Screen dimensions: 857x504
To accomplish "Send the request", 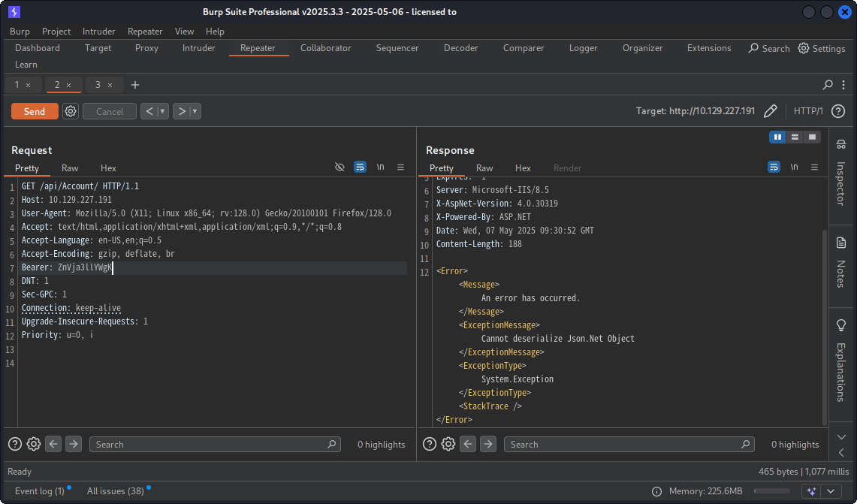I will coord(35,111).
